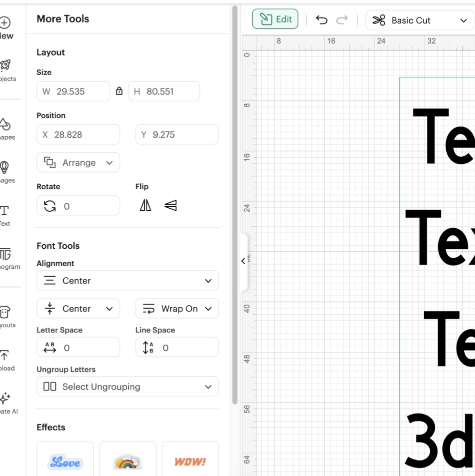Image resolution: width=475 pixels, height=476 pixels.
Task: Open the Shapes sidebar tool
Action: (6, 129)
